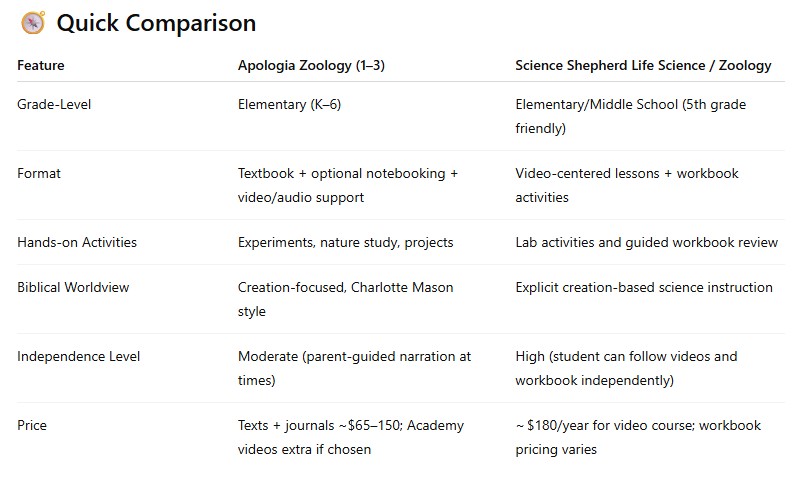Click the Science Shepherd Life Science header
Viewport: 797px width, 488px height.
(x=643, y=65)
